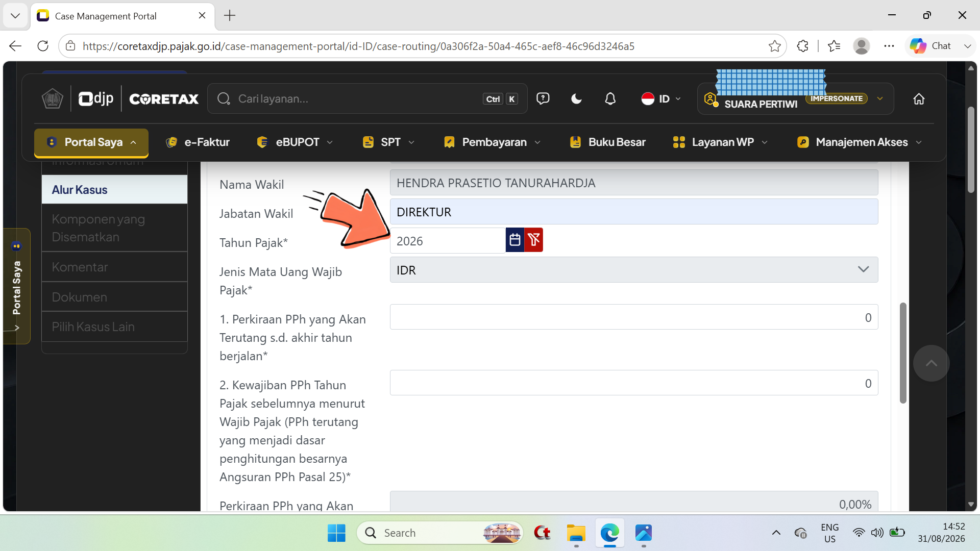Select the Alur Kasus sidebar item

pos(114,190)
